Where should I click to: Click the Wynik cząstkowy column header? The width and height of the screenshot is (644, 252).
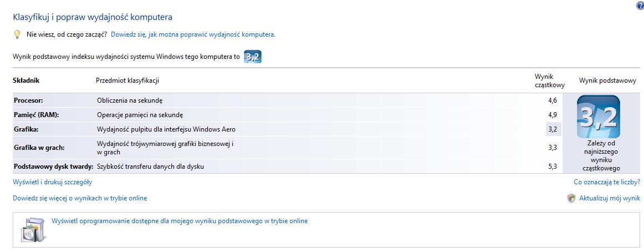click(550, 81)
